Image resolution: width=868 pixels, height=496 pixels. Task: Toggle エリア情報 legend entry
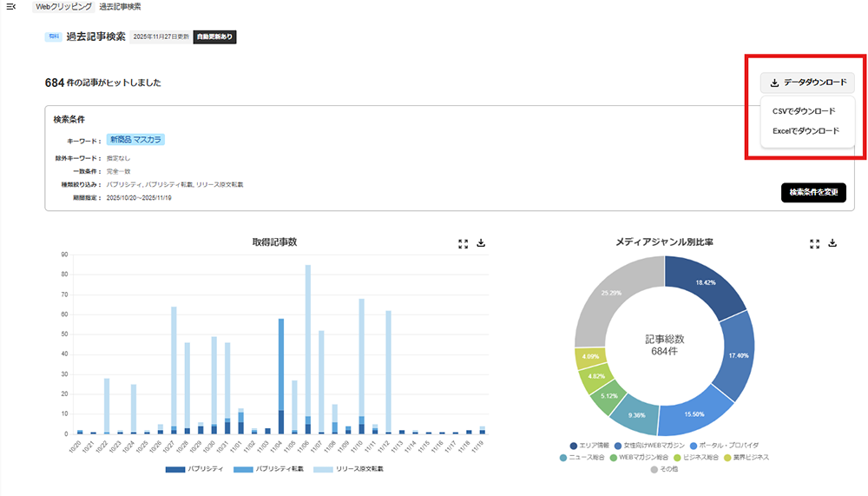pyautogui.click(x=589, y=446)
